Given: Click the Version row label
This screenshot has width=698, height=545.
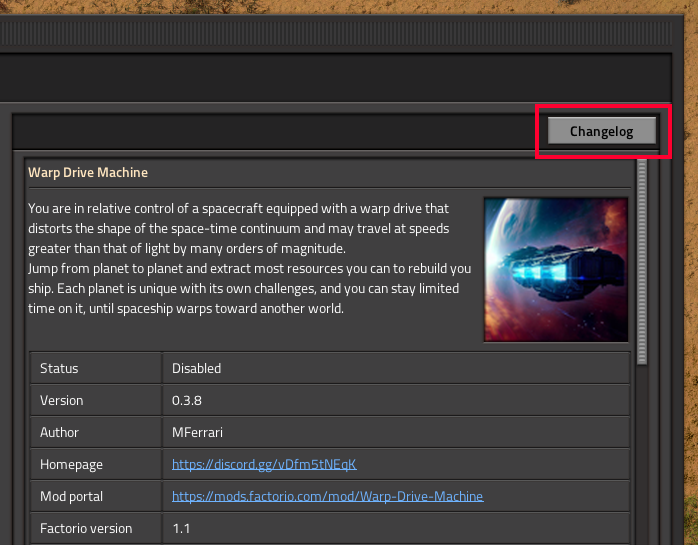Looking at the screenshot, I should tap(61, 400).
